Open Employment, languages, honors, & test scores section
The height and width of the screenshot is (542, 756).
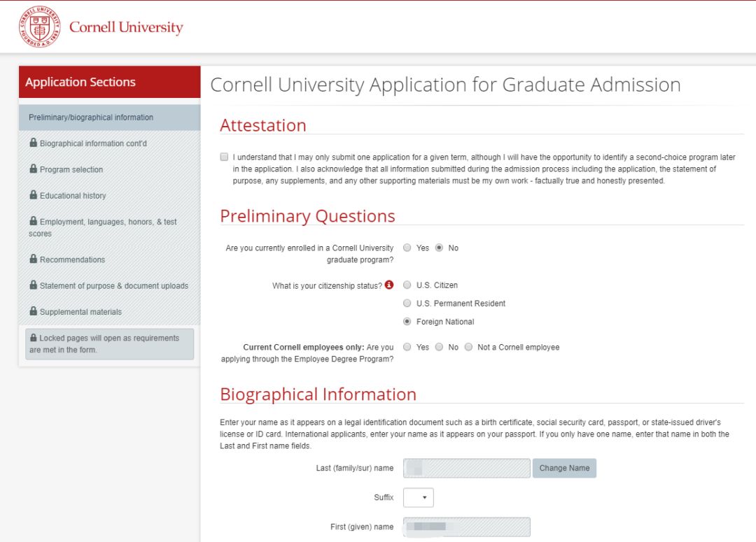109,227
